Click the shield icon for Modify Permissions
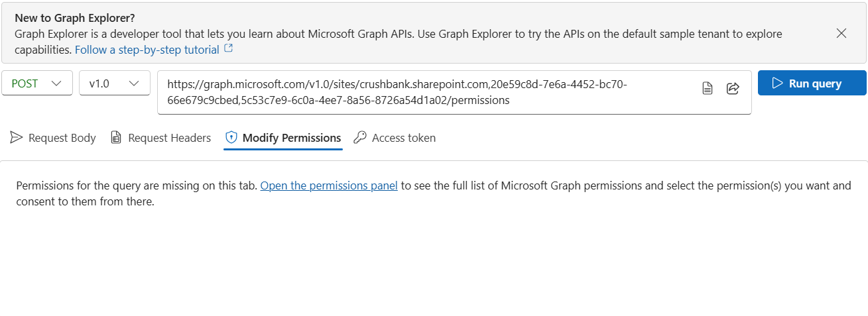868x316 pixels. 231,138
